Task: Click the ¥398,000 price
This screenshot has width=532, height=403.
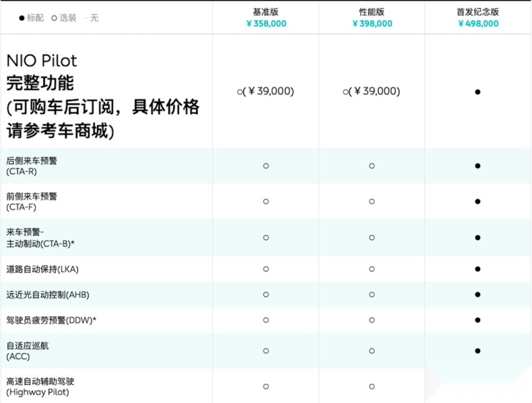Action: (372, 23)
